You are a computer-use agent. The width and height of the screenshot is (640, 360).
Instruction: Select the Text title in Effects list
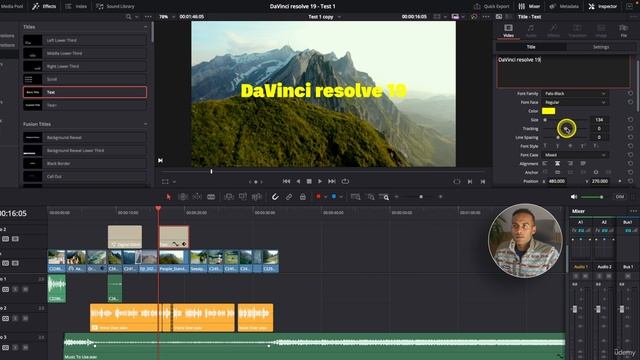(85, 92)
